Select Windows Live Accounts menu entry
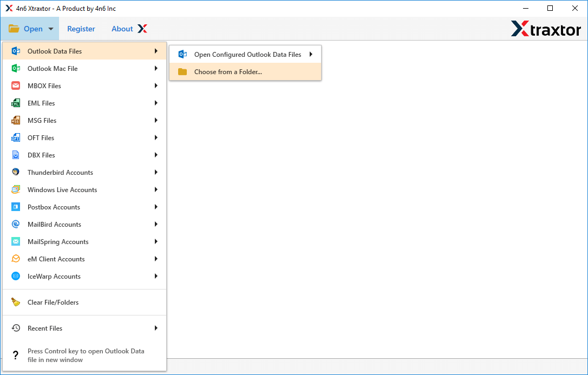 point(84,189)
